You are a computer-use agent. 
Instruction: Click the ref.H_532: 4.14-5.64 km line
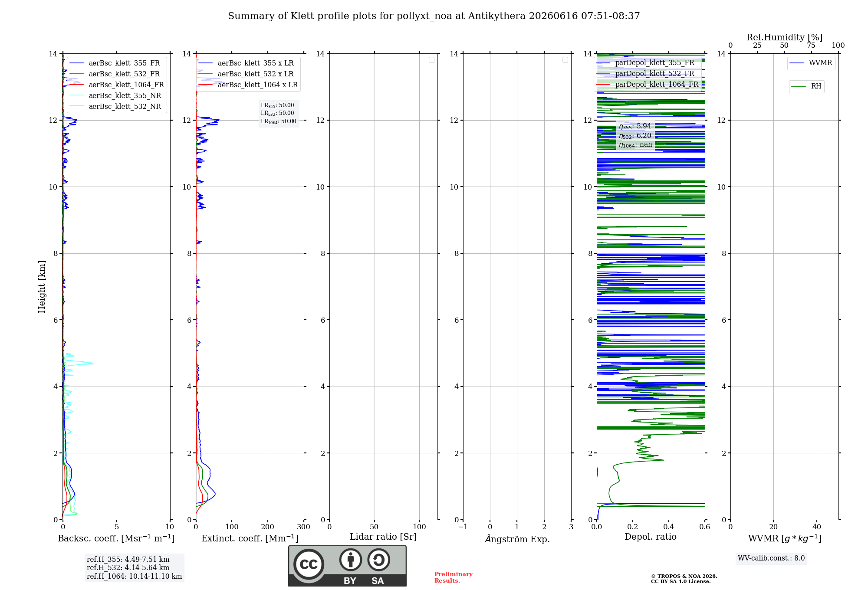[x=128, y=568]
